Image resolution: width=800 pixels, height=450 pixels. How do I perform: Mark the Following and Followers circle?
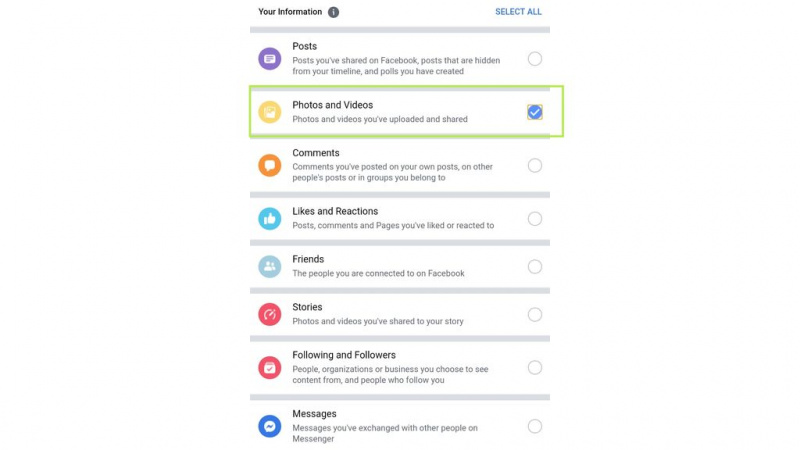[x=535, y=367]
